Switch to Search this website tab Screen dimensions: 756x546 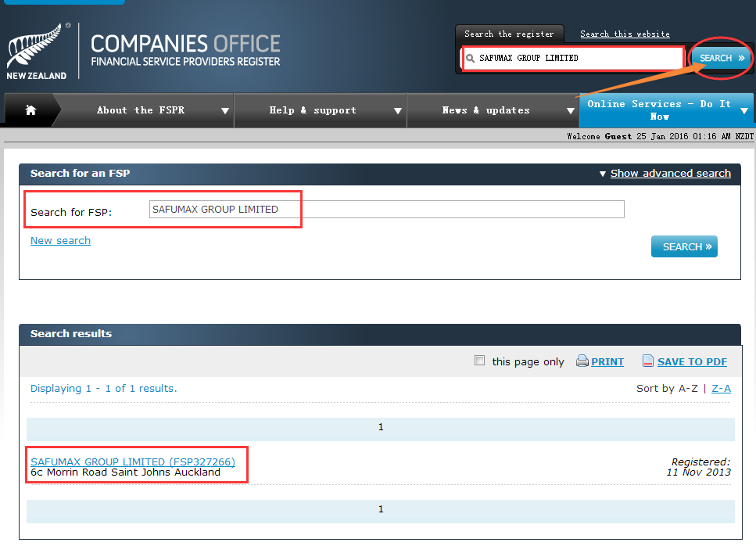(625, 34)
